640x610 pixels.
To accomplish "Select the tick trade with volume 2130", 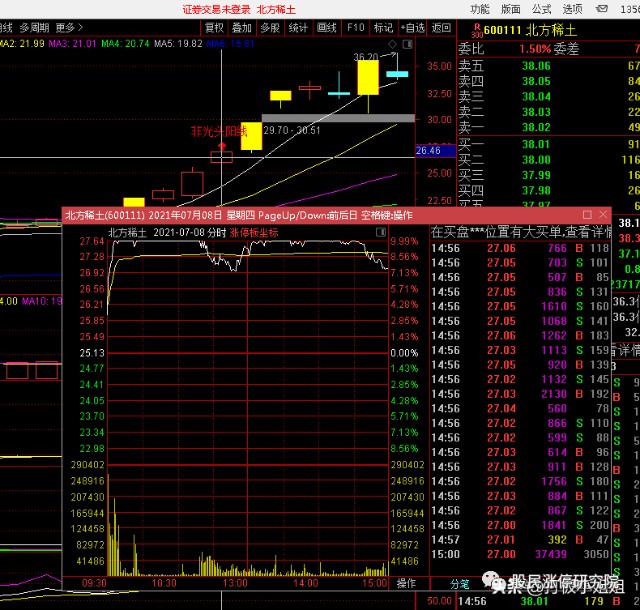I will point(521,394).
